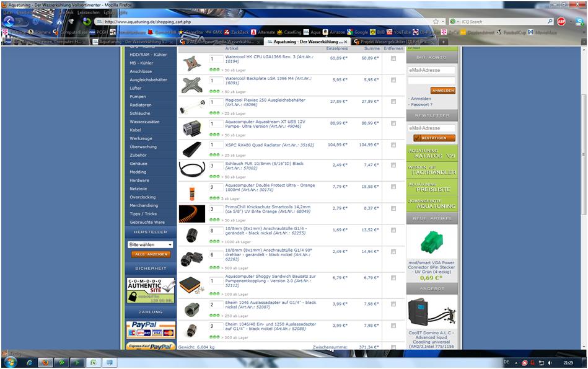Go back with the Firefox back arrow
The height and width of the screenshot is (369, 588).
coord(9,22)
